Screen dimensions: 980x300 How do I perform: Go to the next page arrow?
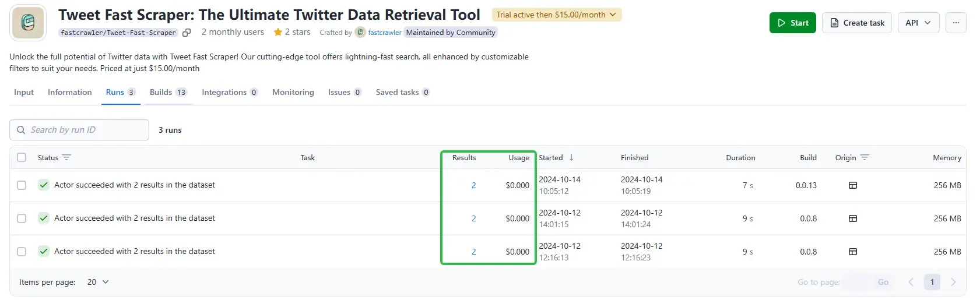pyautogui.click(x=953, y=282)
